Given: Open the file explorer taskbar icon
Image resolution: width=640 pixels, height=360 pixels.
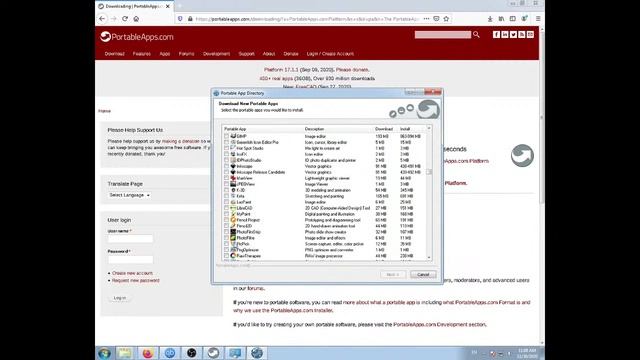Looking at the screenshot, I should 125,353.
